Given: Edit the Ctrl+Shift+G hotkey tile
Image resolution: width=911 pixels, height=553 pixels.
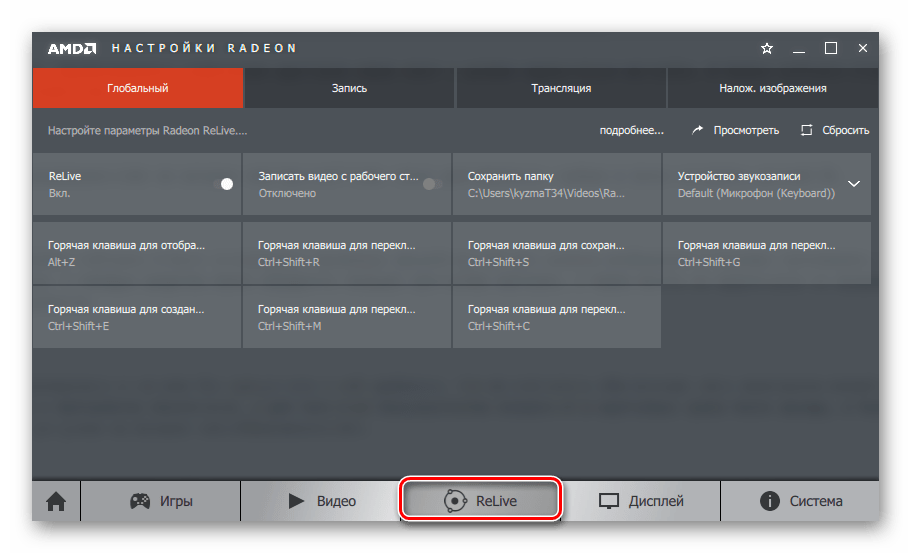Looking at the screenshot, I should click(767, 253).
